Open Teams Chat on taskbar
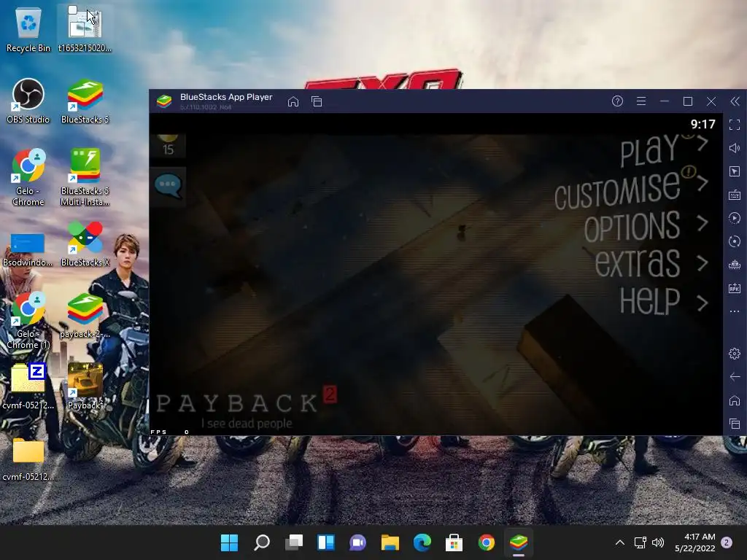This screenshot has width=747, height=560. (357, 542)
